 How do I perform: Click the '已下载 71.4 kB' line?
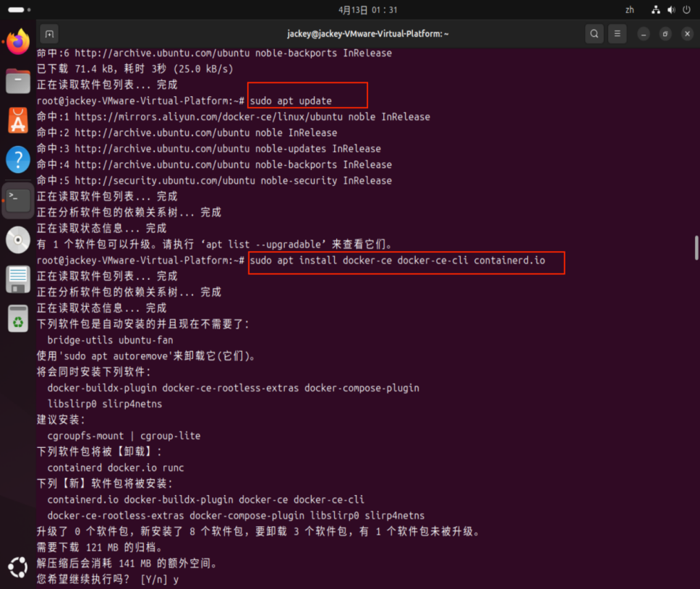click(135, 69)
